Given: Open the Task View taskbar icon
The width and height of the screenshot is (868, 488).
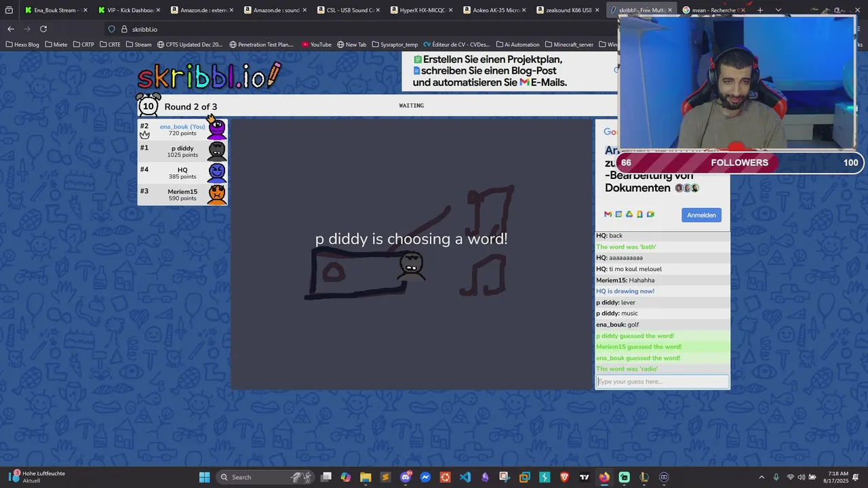Looking at the screenshot, I should point(326,477).
